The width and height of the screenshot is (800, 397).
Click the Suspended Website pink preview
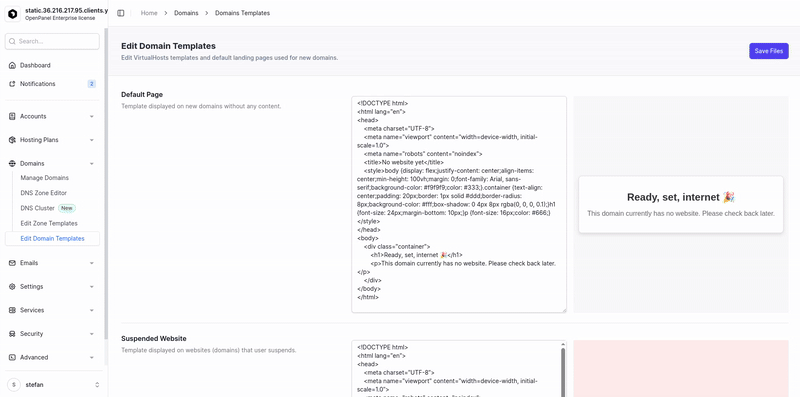[x=681, y=368]
